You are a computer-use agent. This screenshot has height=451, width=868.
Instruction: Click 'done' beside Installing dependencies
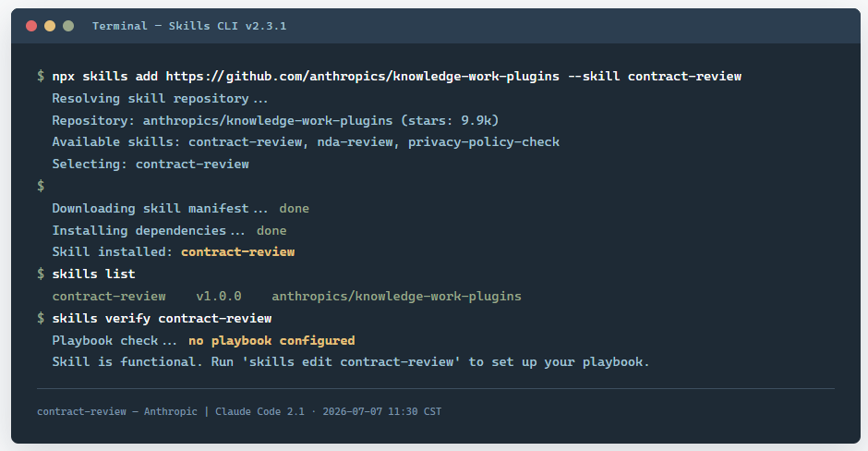click(271, 230)
